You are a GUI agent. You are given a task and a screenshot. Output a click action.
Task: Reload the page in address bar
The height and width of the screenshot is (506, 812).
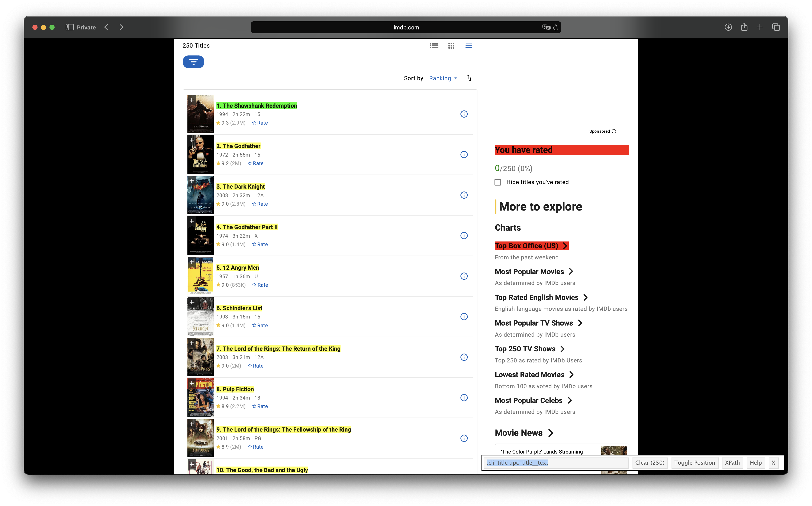tap(555, 28)
